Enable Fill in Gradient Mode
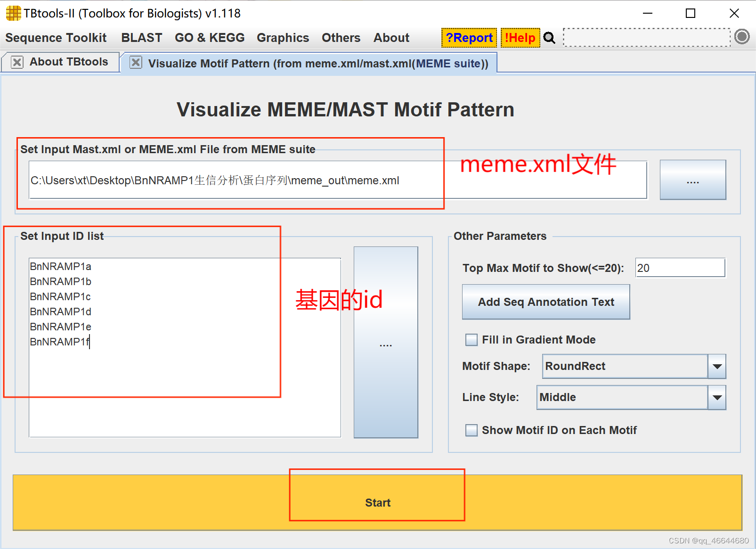Viewport: 756px width, 549px height. coord(471,339)
